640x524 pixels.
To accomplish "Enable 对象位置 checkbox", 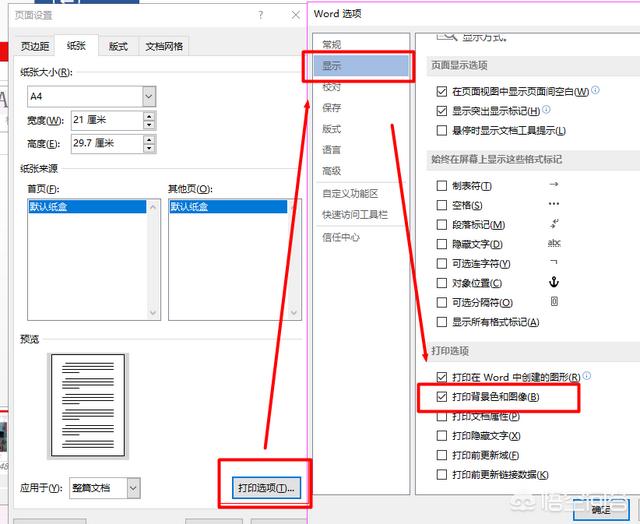I will coord(442,283).
